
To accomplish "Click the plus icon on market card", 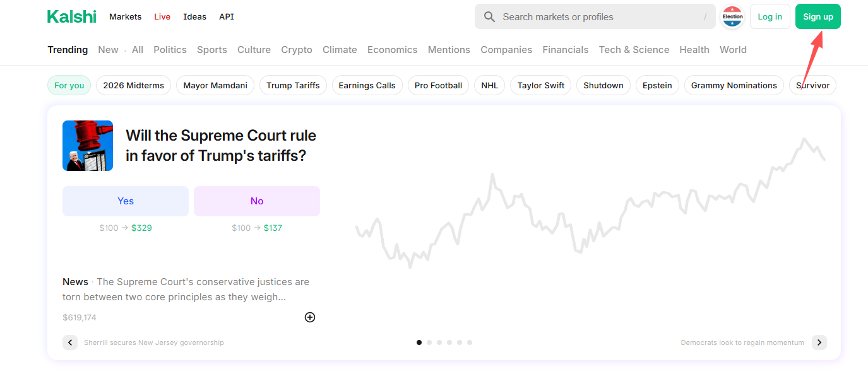I will pyautogui.click(x=310, y=317).
